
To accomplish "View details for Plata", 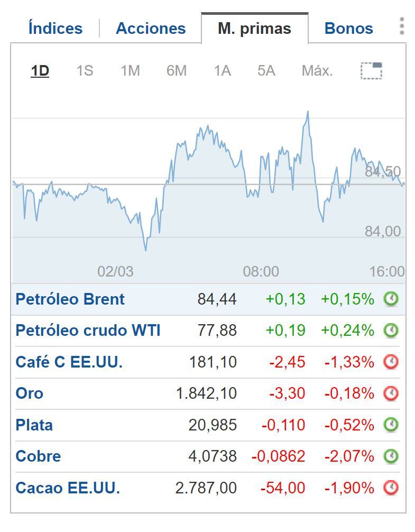I will click(31, 425).
